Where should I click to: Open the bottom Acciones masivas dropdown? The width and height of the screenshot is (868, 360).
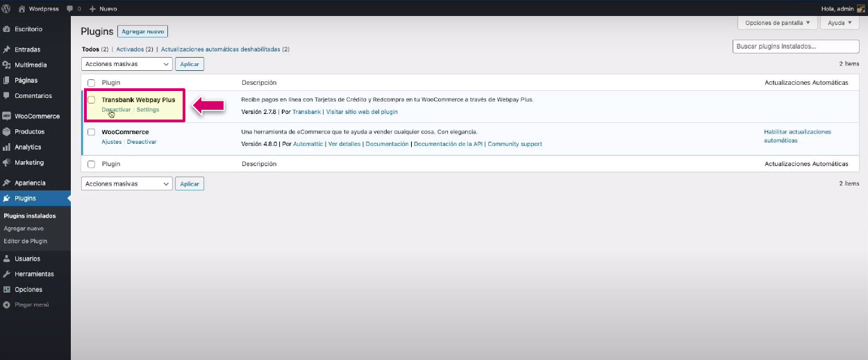(x=126, y=183)
